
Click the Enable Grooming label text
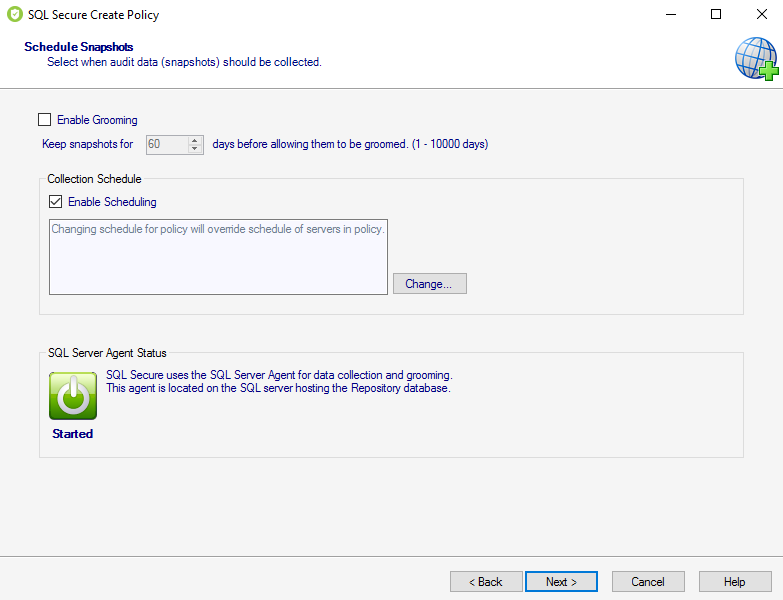[97, 120]
